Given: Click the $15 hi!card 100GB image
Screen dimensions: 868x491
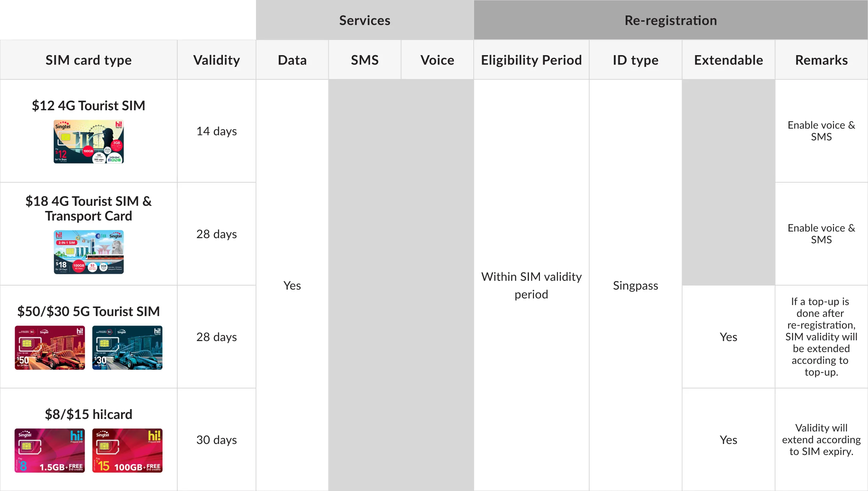Looking at the screenshot, I should coord(127,451).
